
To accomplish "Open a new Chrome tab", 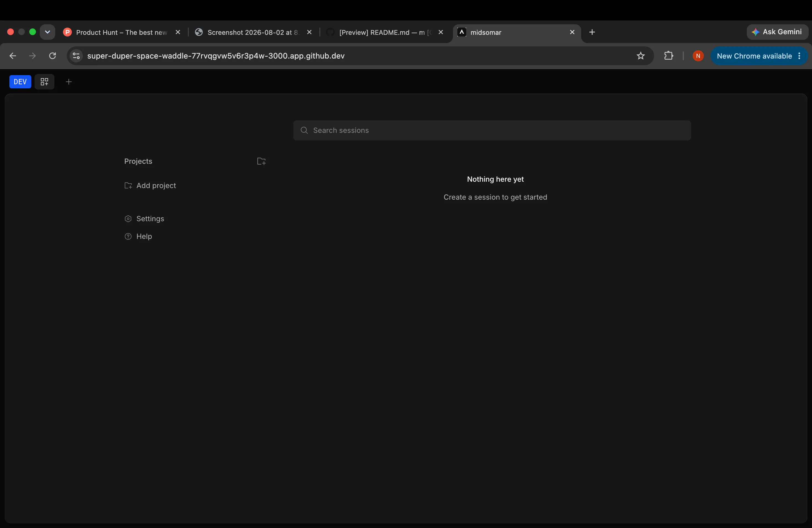I will point(592,32).
